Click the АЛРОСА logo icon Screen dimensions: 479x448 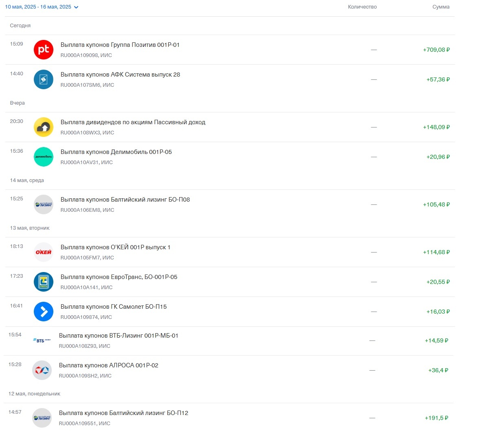point(42,370)
